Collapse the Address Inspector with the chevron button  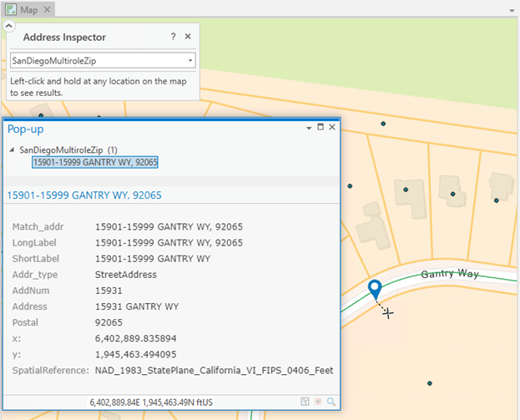(10, 26)
